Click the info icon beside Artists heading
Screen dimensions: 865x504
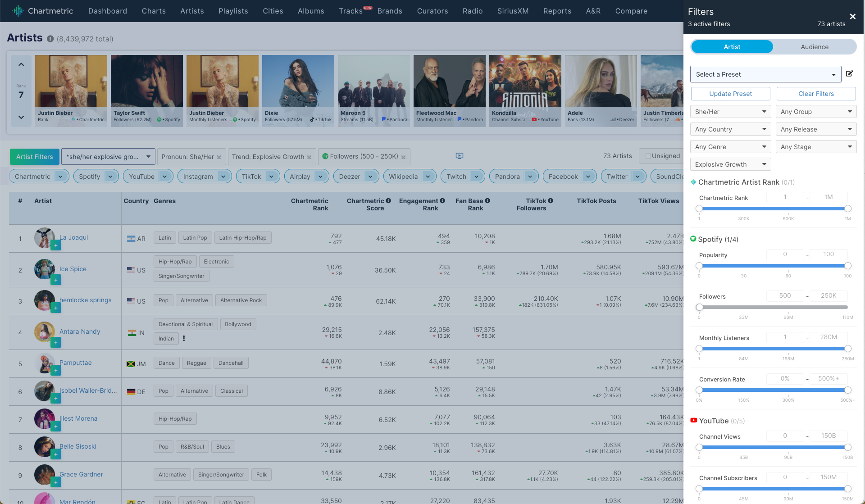point(50,39)
